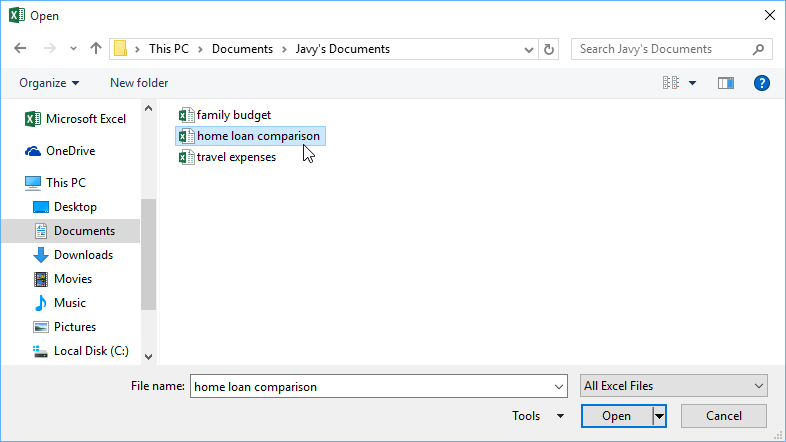
Task: Select OneDrive in the navigation pane
Action: click(70, 151)
